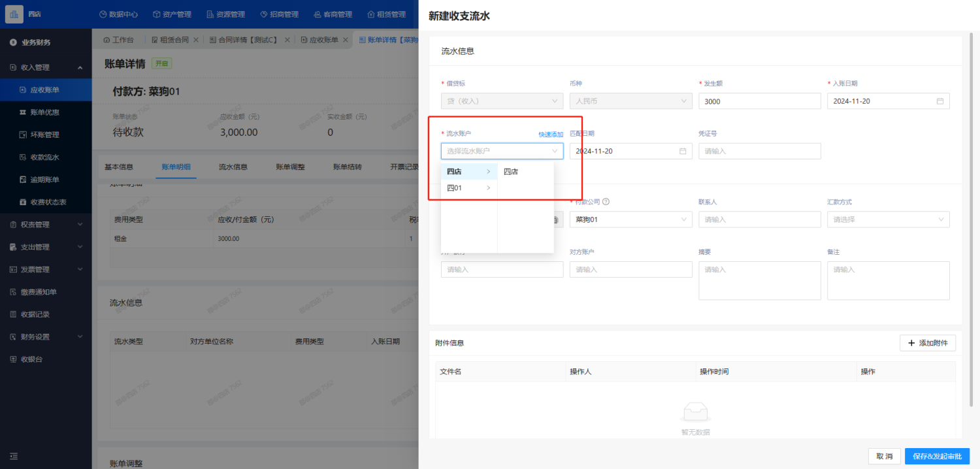Click the 联系人 input field

pos(759,219)
